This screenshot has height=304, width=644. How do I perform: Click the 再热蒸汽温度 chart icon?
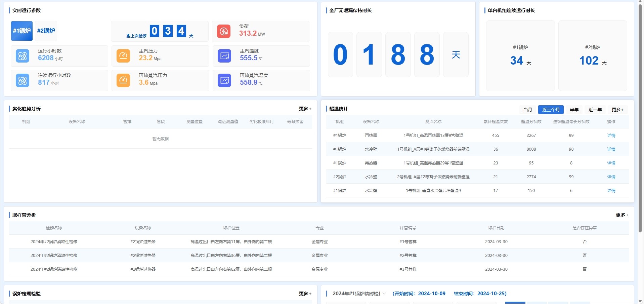click(x=224, y=80)
